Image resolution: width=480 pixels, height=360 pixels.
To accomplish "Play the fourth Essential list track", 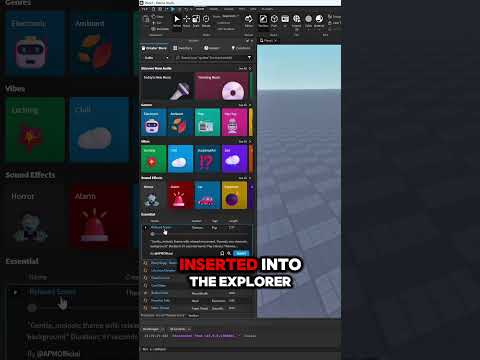I will coord(145,278).
